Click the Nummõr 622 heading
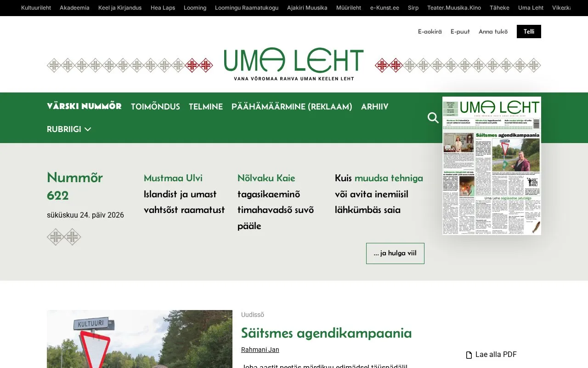 (75, 186)
